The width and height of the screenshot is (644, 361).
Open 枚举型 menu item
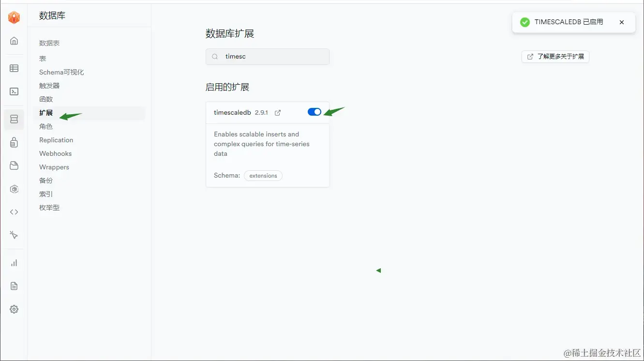49,208
